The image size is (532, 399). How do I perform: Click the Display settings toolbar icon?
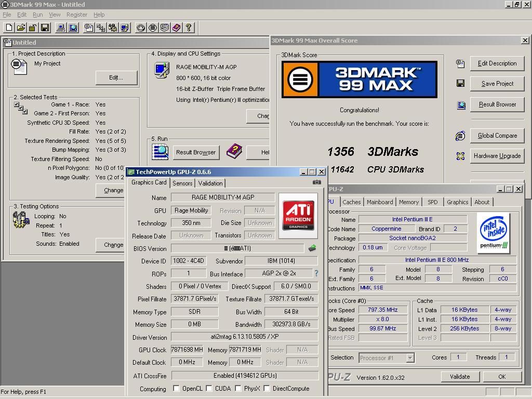click(125, 28)
